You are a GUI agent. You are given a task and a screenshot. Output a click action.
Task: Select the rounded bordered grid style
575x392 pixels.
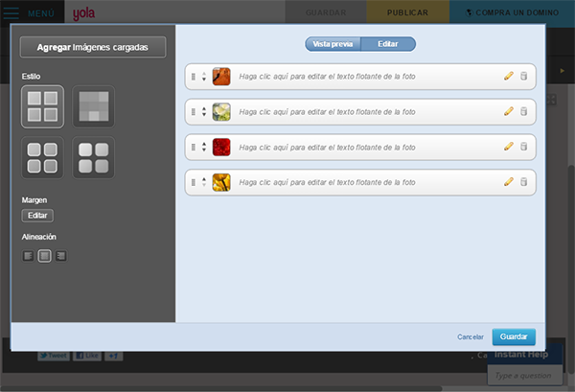click(x=42, y=158)
